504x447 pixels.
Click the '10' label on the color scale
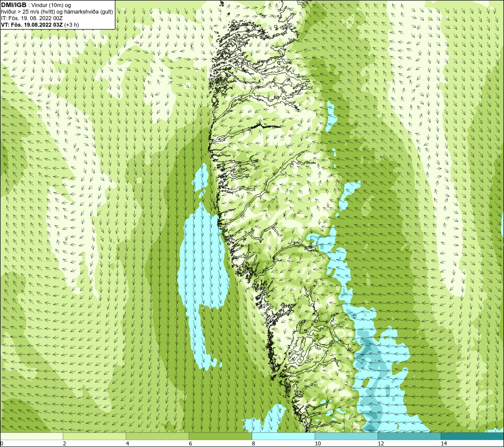(318, 443)
